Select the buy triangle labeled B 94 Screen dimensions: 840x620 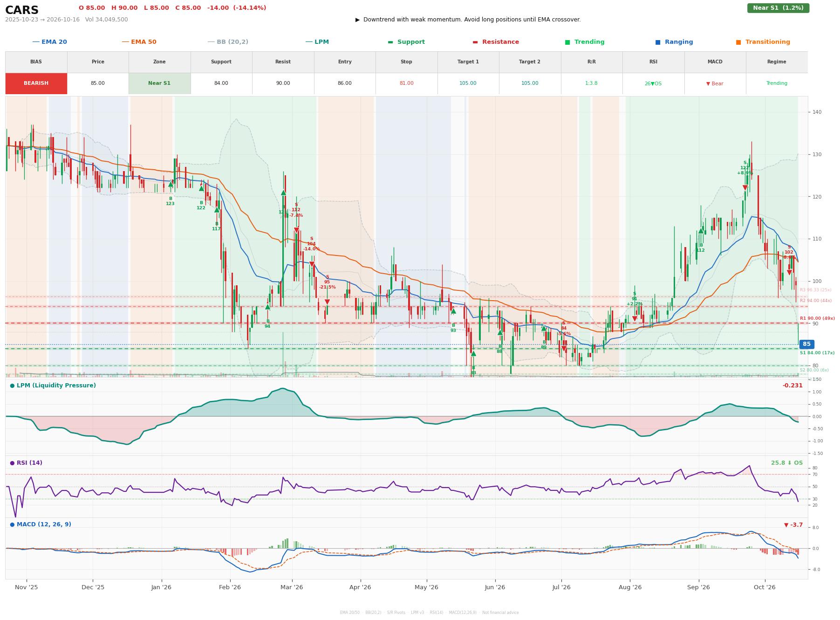pos(267,307)
